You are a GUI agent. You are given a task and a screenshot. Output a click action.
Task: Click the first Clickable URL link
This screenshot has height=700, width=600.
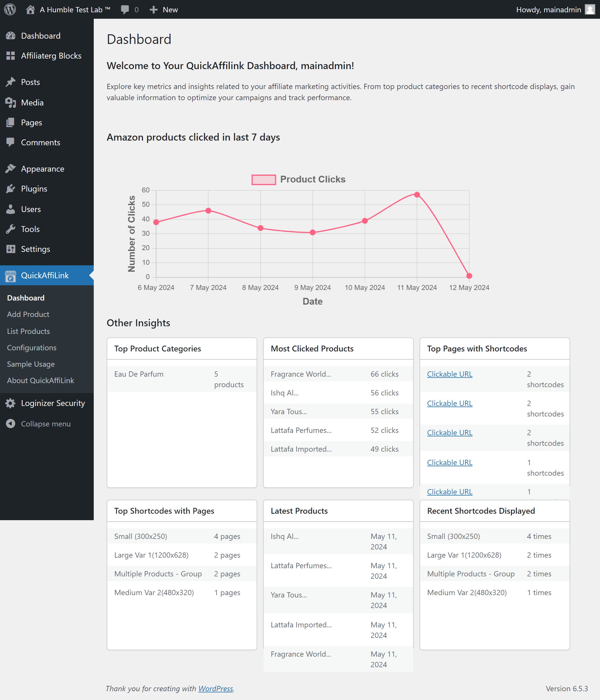449,374
